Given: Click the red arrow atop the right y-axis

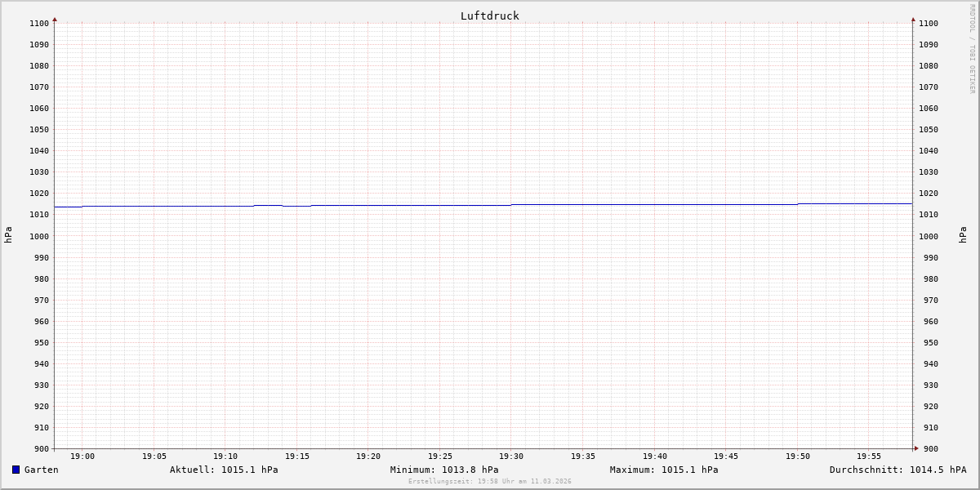Looking at the screenshot, I should pos(913,19).
